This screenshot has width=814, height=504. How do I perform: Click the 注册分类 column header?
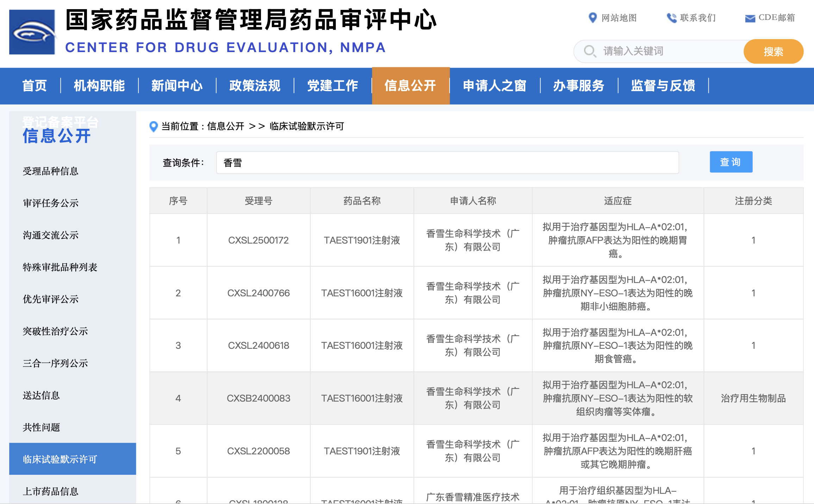(x=753, y=201)
